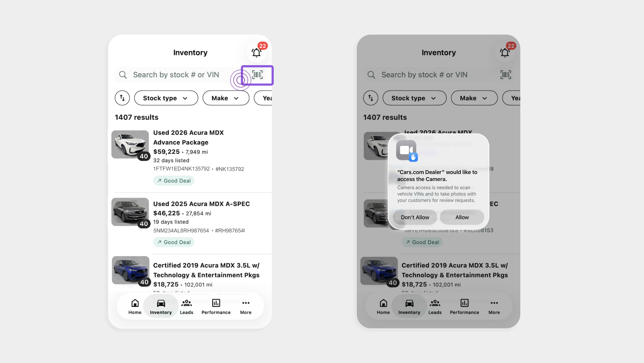The image size is (644, 363).
Task: Click the sort arrows button in right phone
Action: tap(371, 98)
